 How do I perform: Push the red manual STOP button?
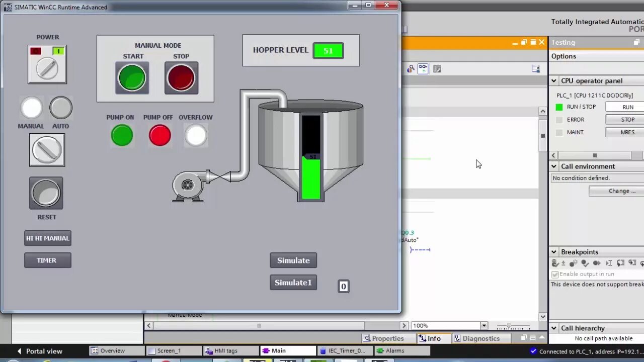(181, 78)
